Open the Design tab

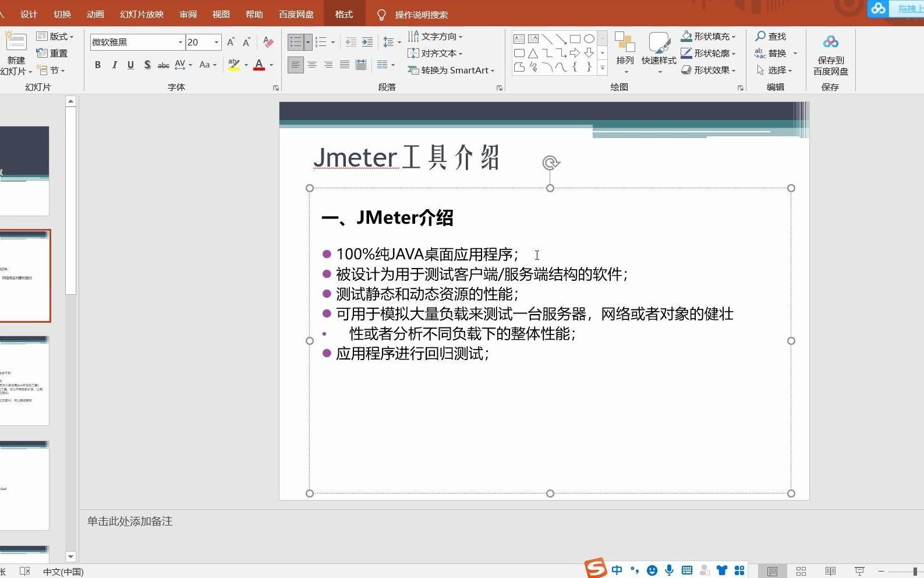coord(29,14)
